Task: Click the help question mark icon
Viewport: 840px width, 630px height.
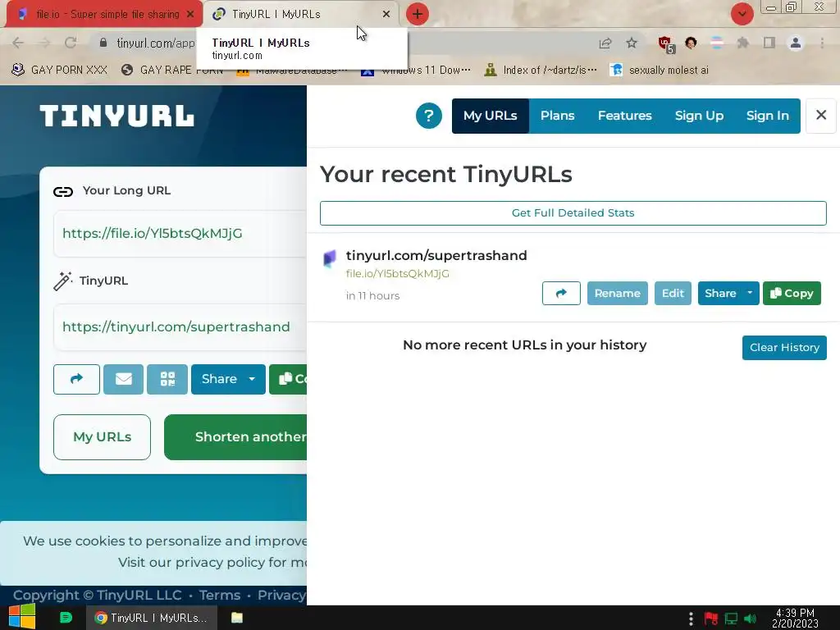Action: [428, 116]
